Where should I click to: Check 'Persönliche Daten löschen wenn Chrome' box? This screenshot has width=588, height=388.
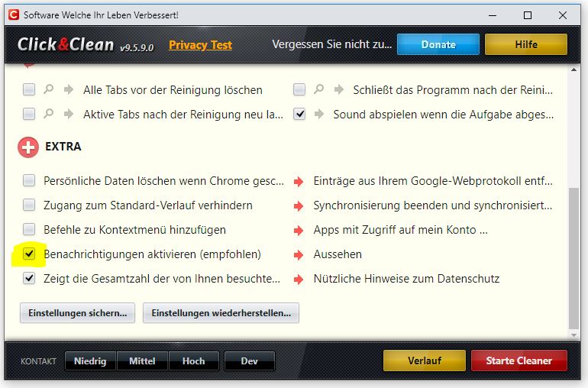(x=29, y=180)
